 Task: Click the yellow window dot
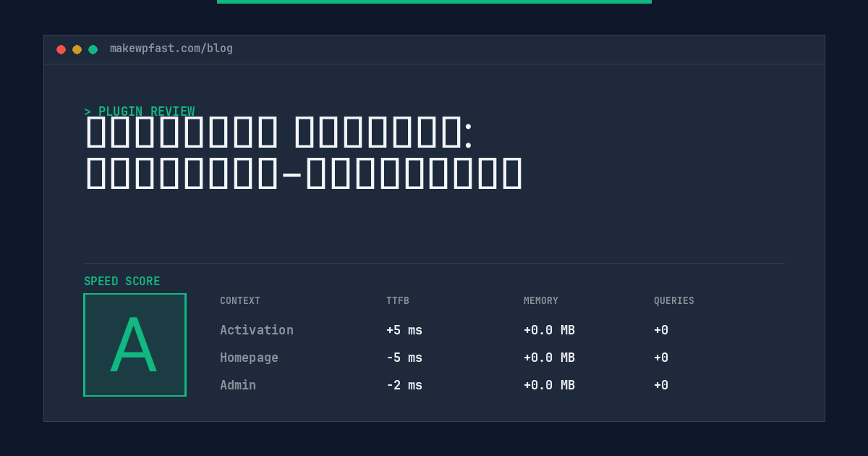tap(77, 49)
